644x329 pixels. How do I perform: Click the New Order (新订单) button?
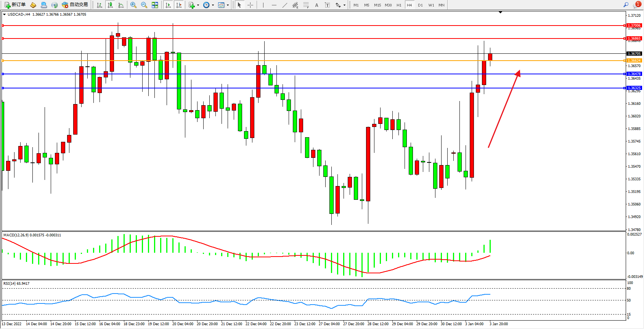pos(15,5)
